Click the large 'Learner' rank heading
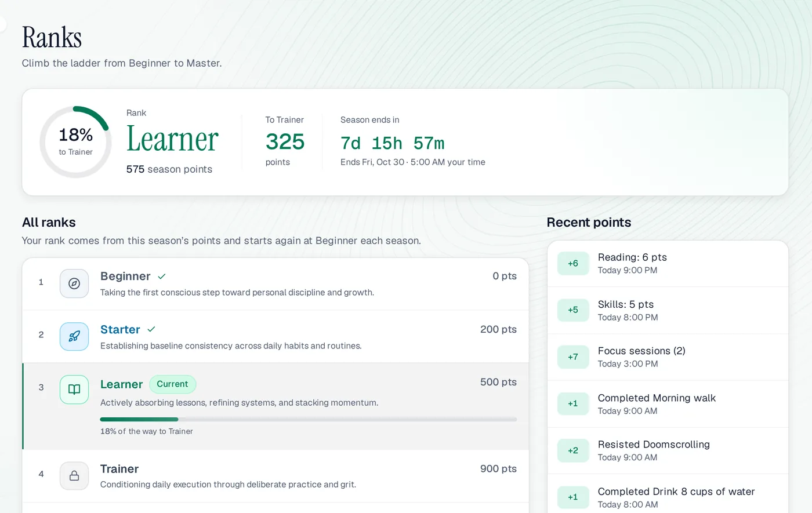The image size is (812, 513). point(172,139)
